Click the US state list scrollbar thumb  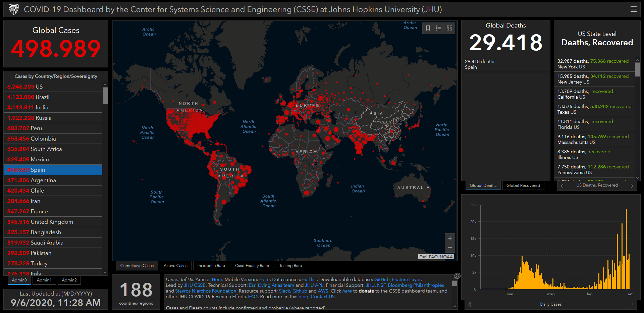point(637,69)
